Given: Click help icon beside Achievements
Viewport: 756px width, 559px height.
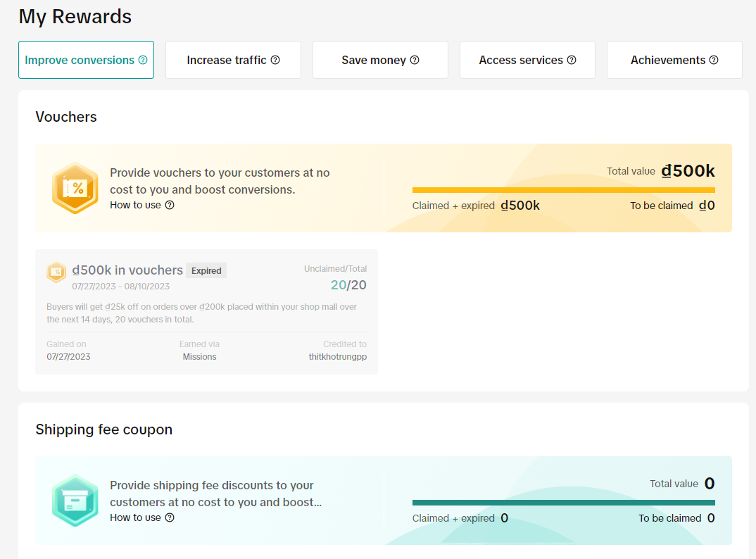Looking at the screenshot, I should (714, 60).
